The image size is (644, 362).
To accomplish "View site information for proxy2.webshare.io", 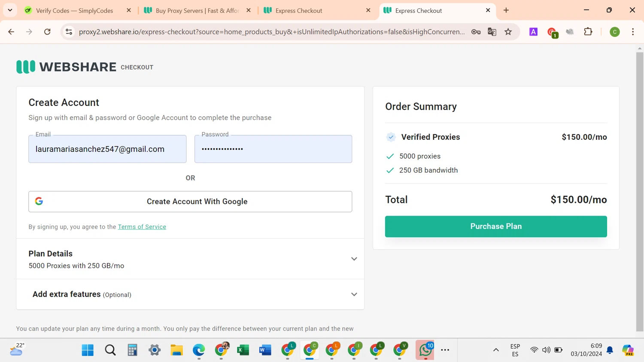I will coord(69,32).
